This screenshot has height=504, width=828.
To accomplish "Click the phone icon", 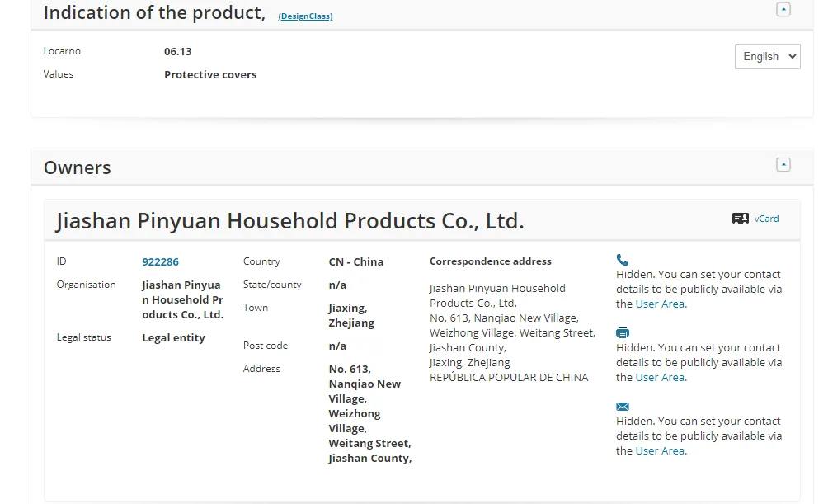I will pos(623,260).
